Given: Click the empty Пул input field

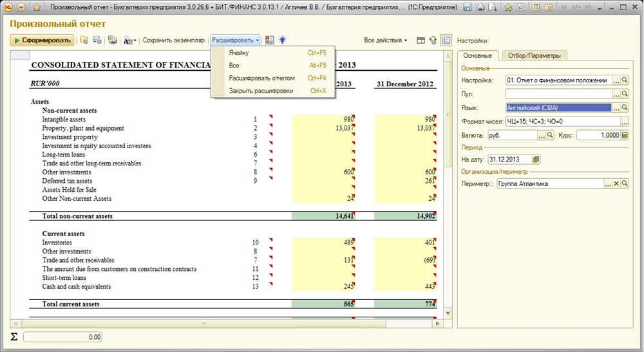Looking at the screenshot, I should (558, 94).
